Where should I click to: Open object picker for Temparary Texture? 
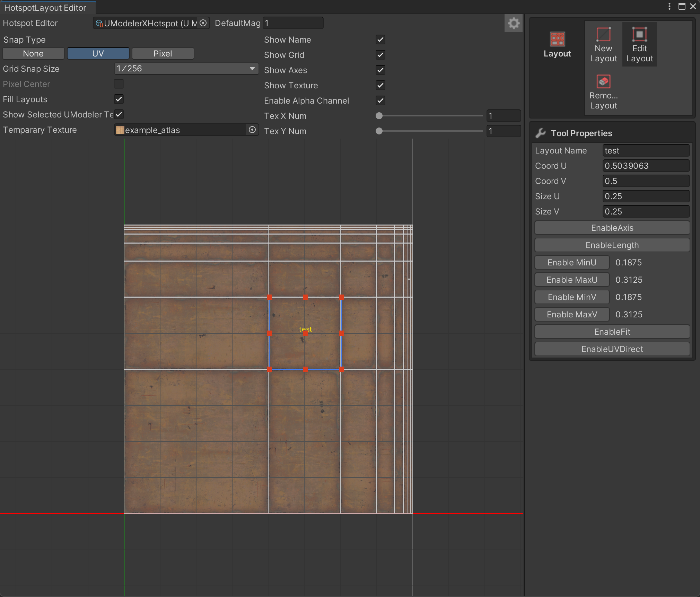coord(252,130)
